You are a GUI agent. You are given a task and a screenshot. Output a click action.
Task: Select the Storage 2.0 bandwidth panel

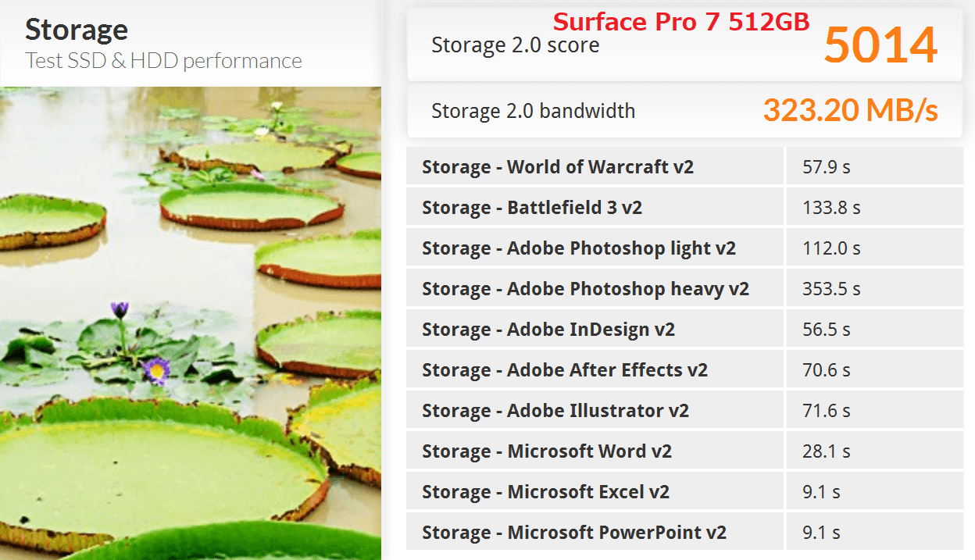(x=685, y=111)
